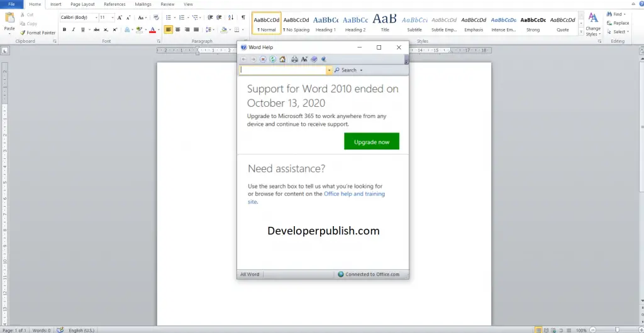The image size is (644, 333).
Task: Show the help Table of Contents book icon
Action: (314, 60)
